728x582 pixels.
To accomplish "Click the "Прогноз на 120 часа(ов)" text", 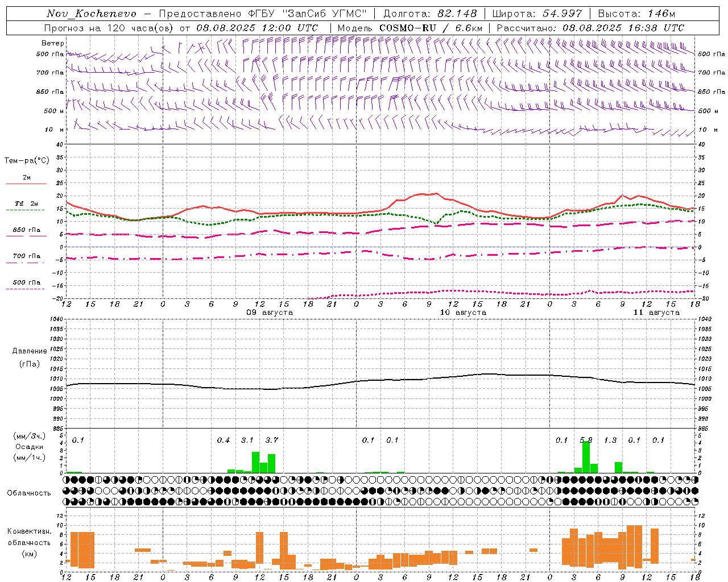I will (x=109, y=28).
